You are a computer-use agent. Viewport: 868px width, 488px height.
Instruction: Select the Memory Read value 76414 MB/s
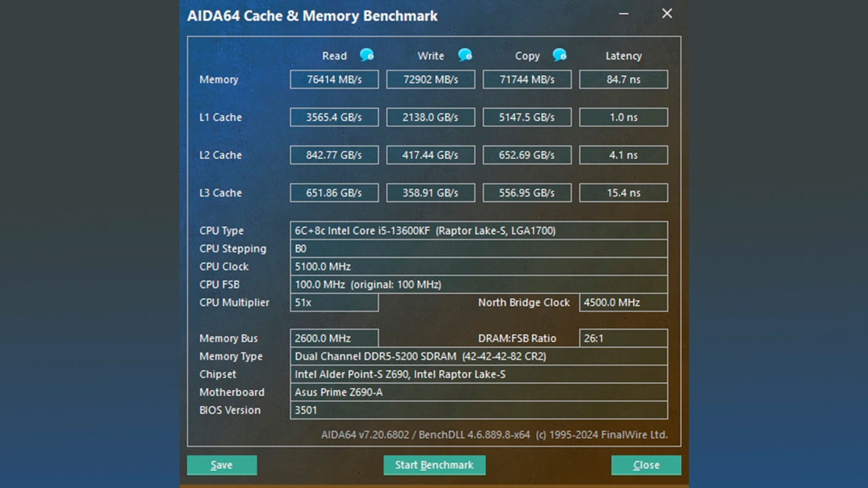click(x=334, y=79)
